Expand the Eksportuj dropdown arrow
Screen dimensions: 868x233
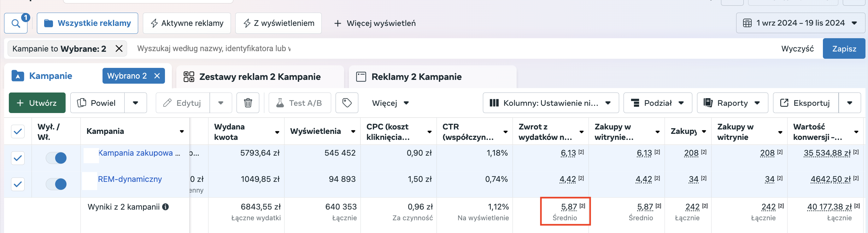click(849, 103)
